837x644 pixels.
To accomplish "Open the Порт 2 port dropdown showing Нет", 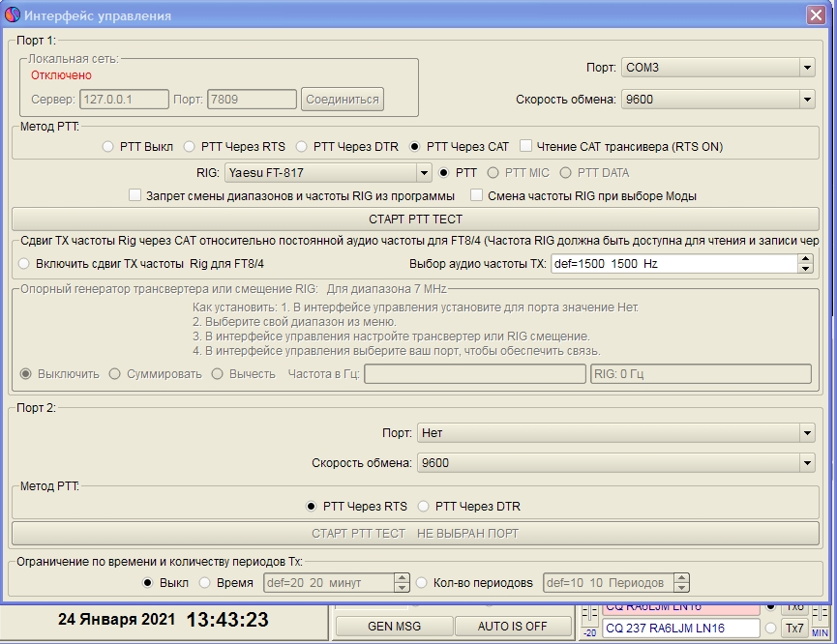I will click(x=807, y=433).
